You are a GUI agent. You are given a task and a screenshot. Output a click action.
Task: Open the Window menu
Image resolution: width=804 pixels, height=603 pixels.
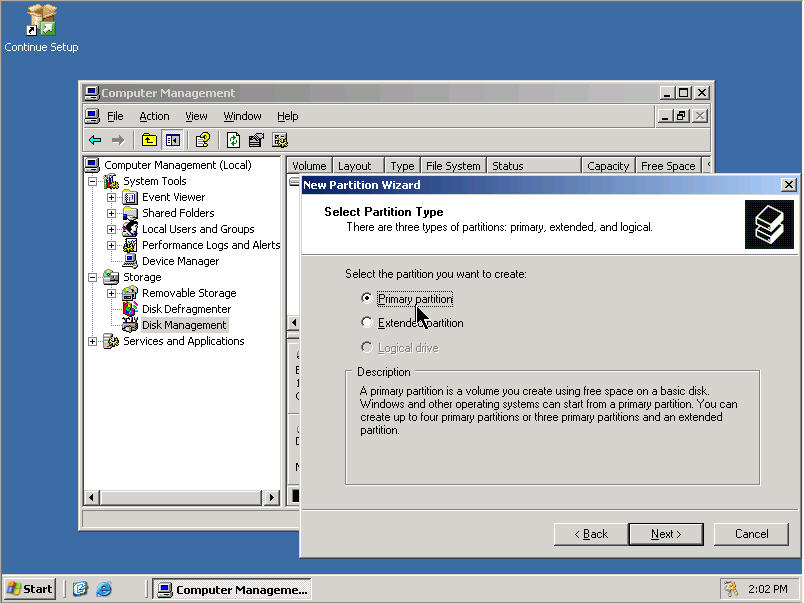[x=243, y=116]
